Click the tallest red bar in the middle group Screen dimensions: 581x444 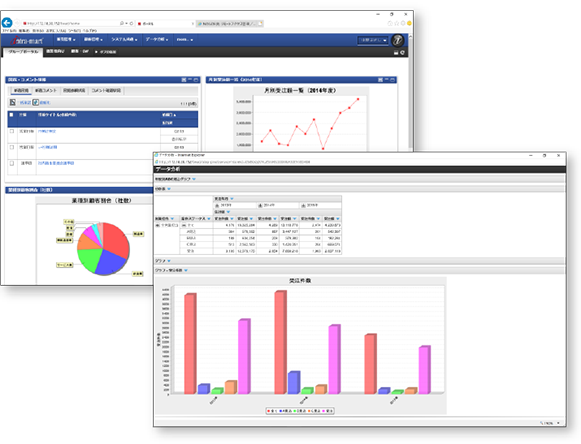click(280, 342)
